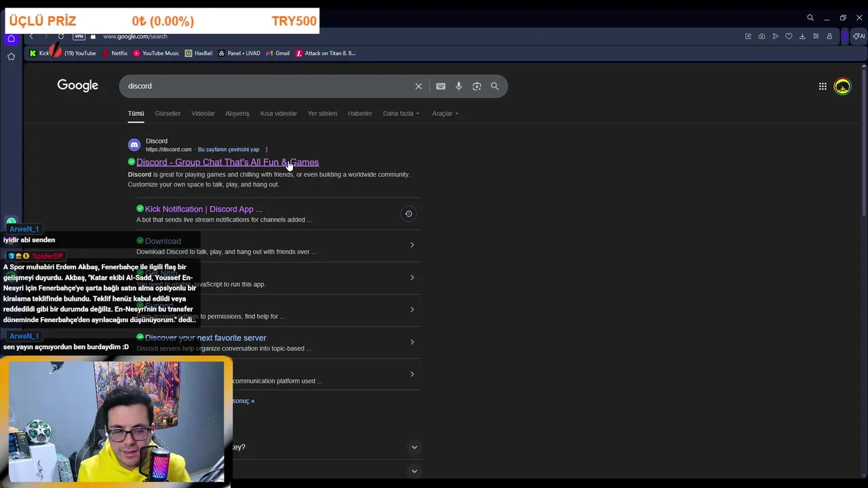Add page to bookmarks with heart icon
The width and height of the screenshot is (868, 488).
[x=789, y=37]
